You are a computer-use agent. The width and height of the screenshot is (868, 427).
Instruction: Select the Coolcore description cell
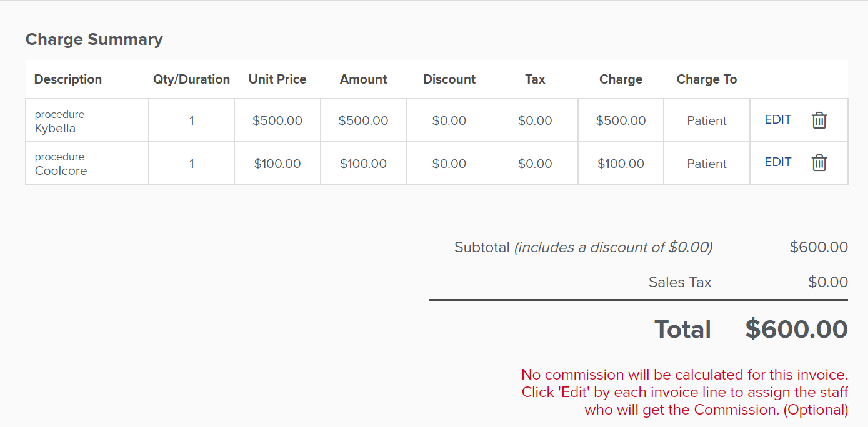87,164
